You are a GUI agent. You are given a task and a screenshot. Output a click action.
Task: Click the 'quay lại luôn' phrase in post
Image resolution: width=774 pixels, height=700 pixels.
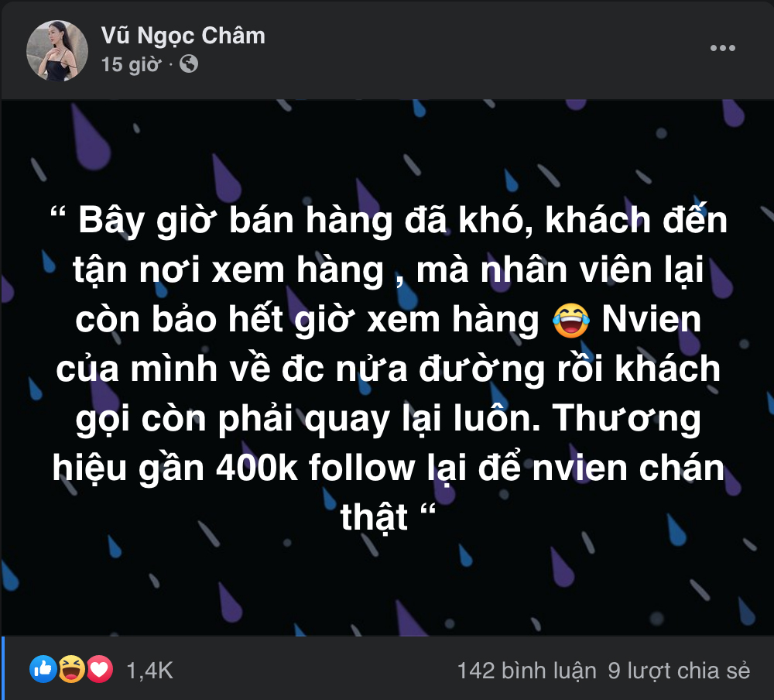(422, 419)
